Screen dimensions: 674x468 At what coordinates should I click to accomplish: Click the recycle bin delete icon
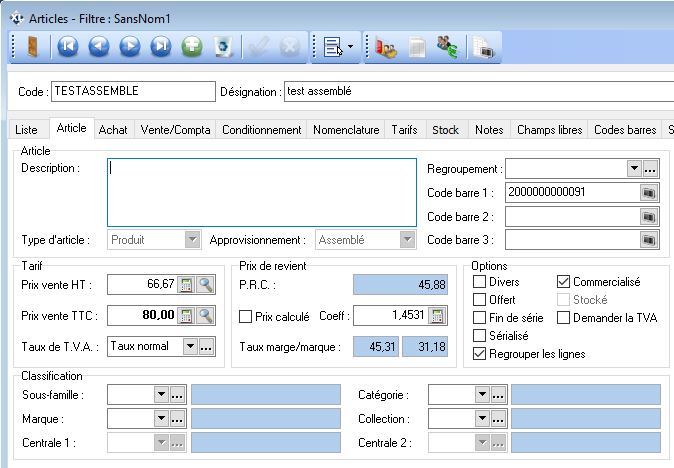pyautogui.click(x=225, y=46)
